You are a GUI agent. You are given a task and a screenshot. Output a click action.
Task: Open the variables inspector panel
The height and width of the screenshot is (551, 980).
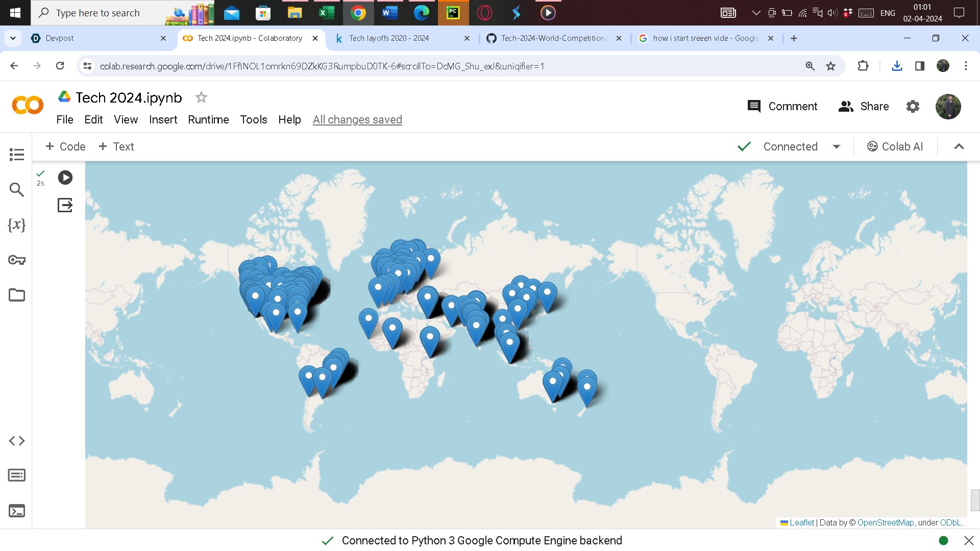16,225
